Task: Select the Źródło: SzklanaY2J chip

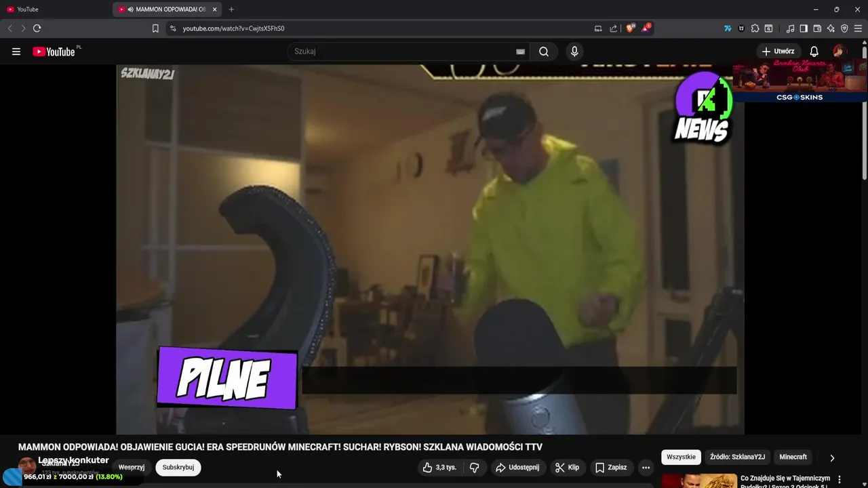Action: (737, 457)
